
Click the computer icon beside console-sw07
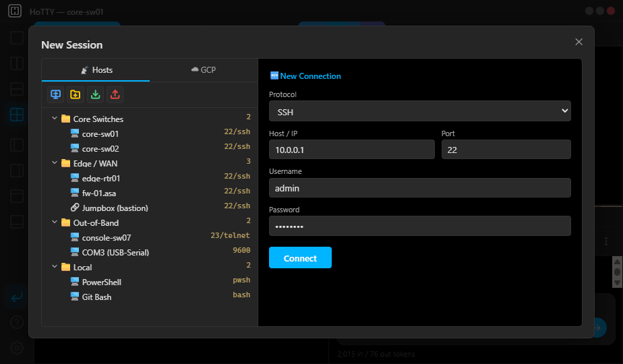coord(75,237)
